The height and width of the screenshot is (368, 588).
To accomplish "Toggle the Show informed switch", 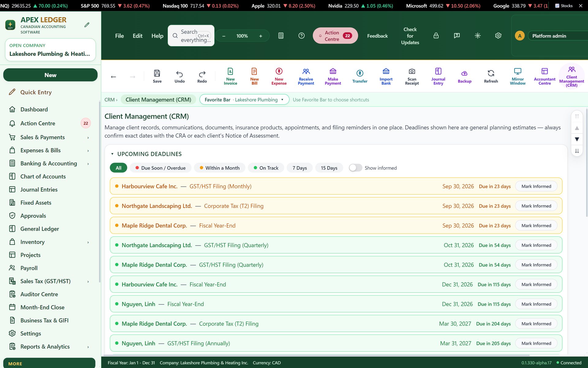I will [355, 168].
